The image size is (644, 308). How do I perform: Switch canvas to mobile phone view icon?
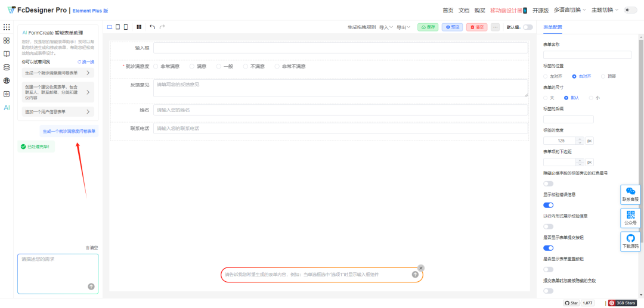click(126, 27)
